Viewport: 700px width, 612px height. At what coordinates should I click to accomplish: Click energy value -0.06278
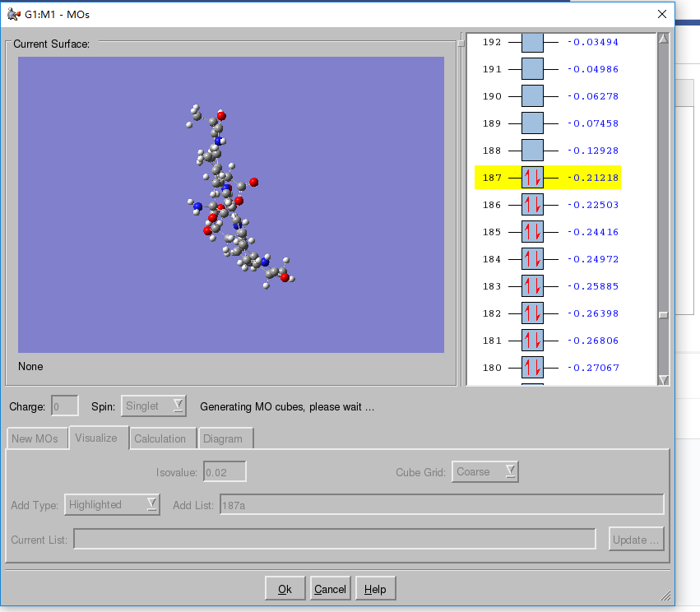click(x=593, y=96)
